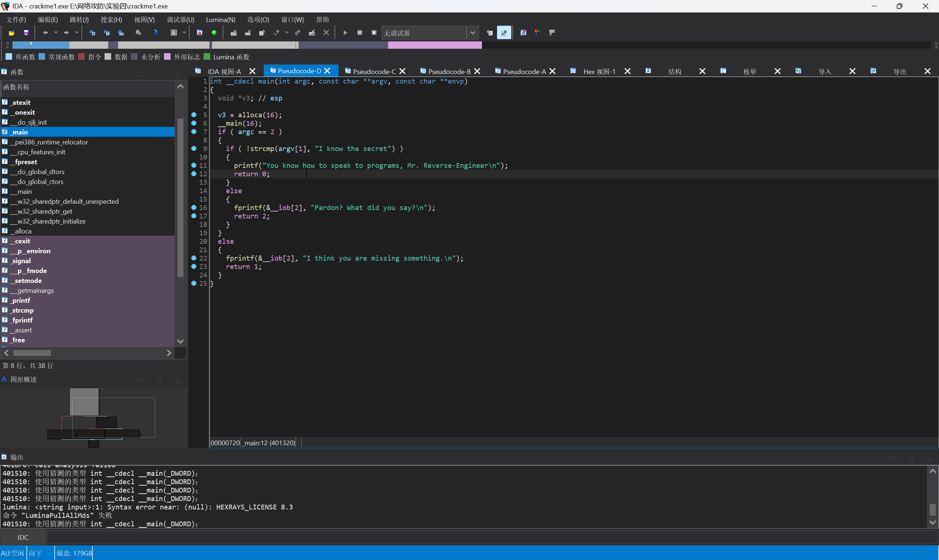Click the pink segment in navigation band
Image resolution: width=939 pixels, height=560 pixels.
[434, 45]
